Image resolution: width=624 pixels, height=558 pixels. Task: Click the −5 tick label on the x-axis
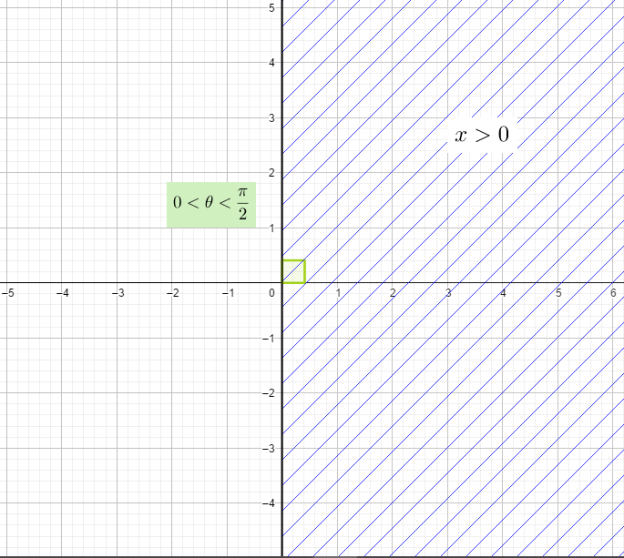point(8,293)
